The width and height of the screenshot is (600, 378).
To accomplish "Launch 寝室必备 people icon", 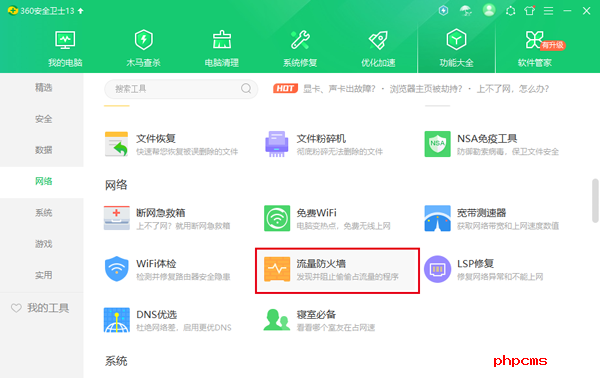I will pos(276,319).
